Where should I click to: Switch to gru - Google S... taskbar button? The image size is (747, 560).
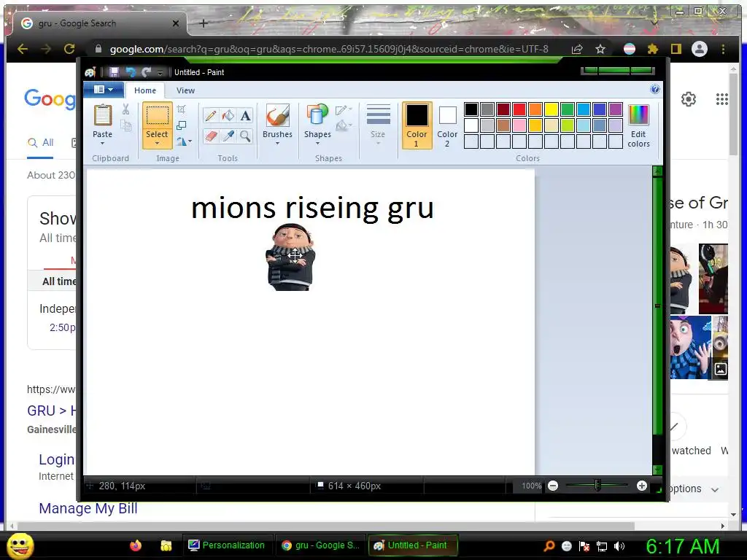click(321, 545)
